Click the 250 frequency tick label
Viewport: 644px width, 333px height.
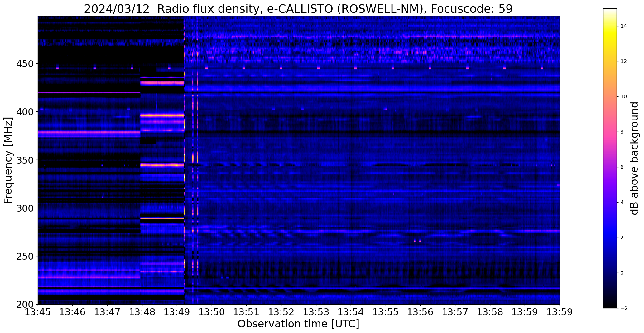tap(25, 256)
